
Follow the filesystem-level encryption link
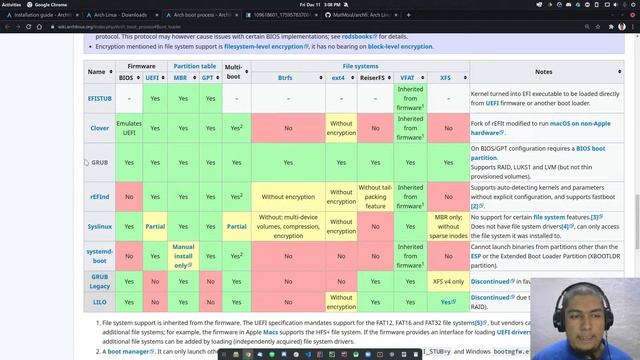(x=263, y=47)
